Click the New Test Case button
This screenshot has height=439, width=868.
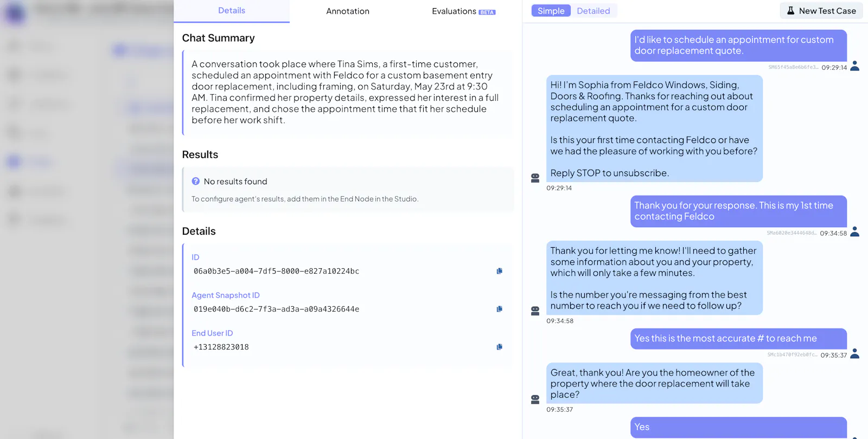click(821, 11)
